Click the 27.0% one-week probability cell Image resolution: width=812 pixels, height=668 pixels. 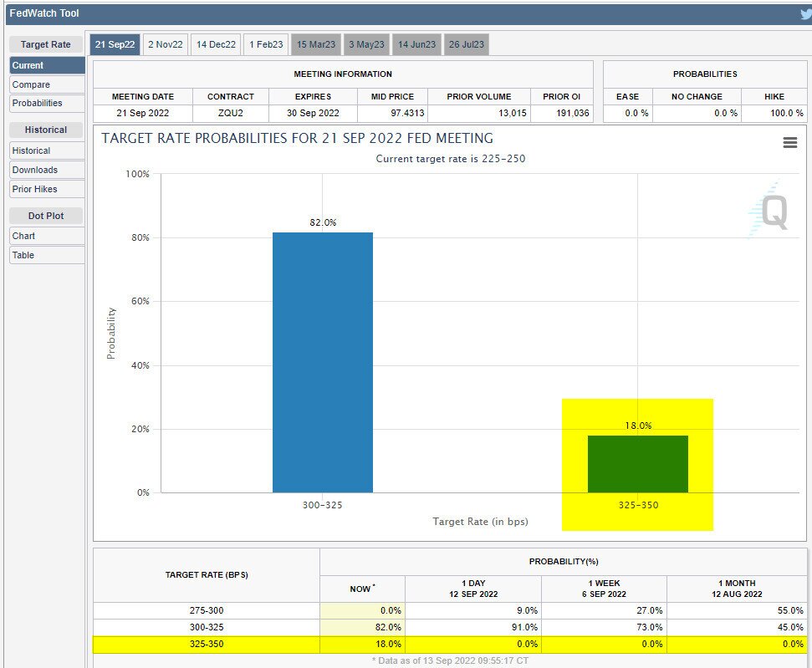point(605,610)
